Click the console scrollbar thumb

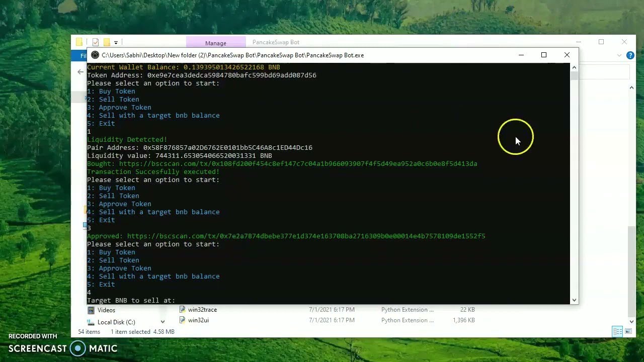click(574, 76)
